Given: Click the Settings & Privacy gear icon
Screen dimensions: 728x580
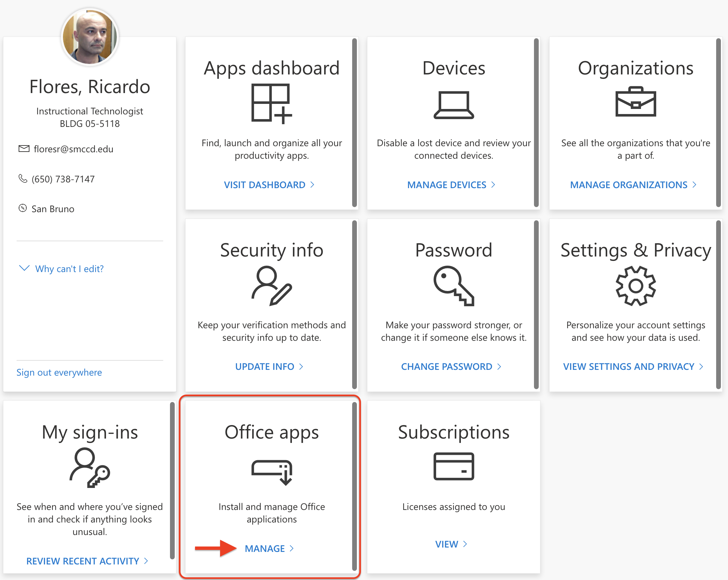Looking at the screenshot, I should click(x=636, y=286).
